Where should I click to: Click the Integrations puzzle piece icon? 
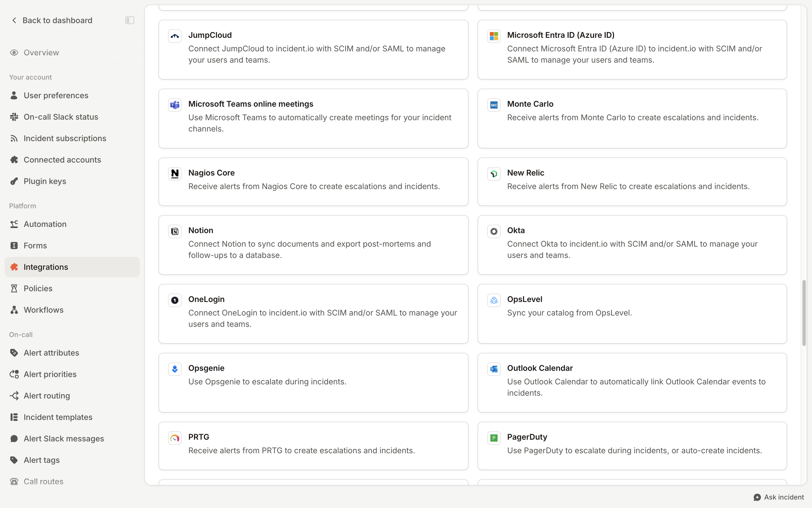pos(14,267)
